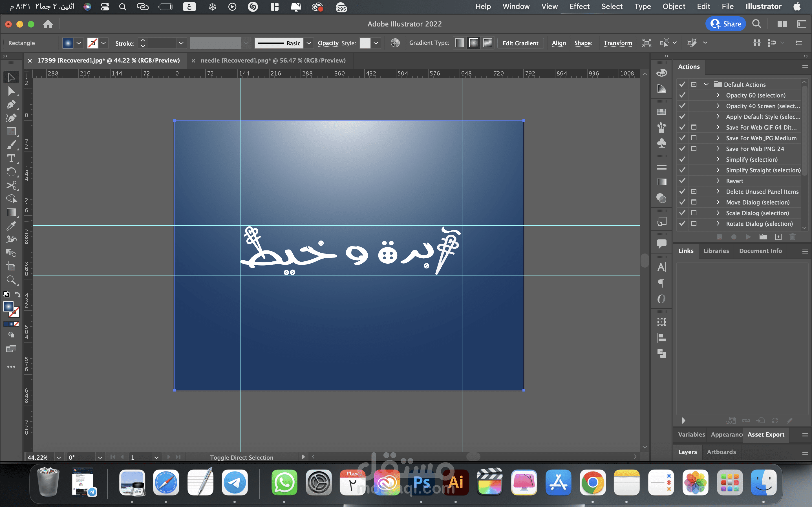Open the zoom level dropdown at 44.22%

coord(59,457)
